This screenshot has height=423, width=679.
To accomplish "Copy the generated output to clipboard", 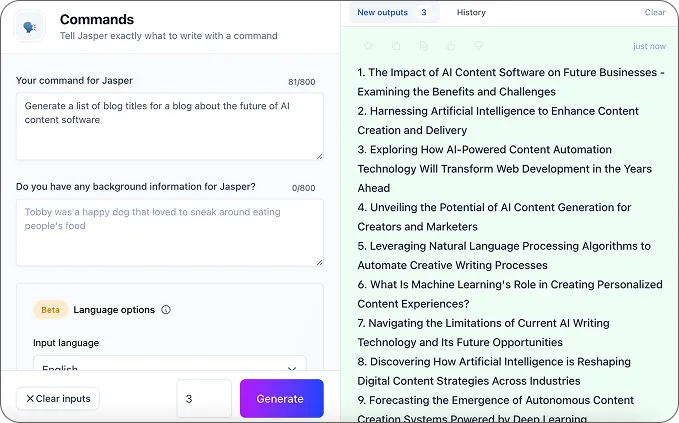I will point(396,46).
